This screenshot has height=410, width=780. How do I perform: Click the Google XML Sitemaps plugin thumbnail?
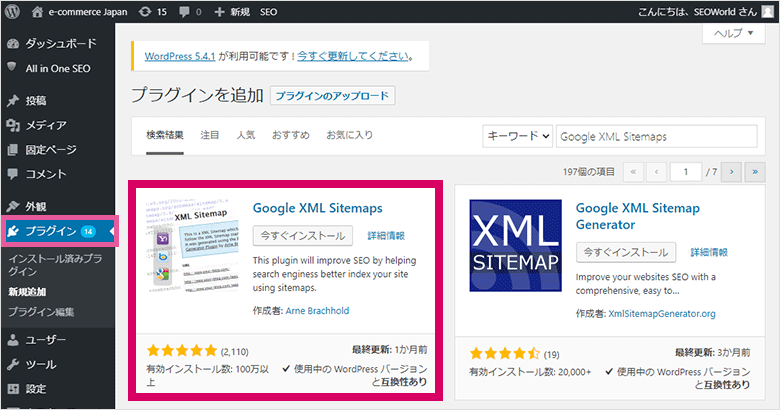192,248
